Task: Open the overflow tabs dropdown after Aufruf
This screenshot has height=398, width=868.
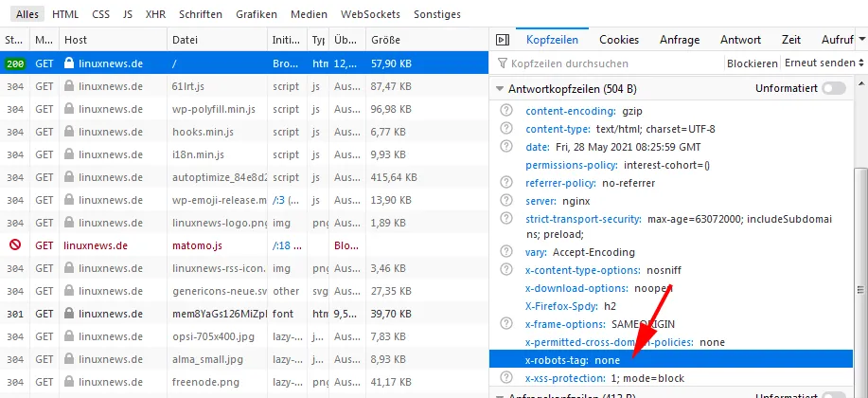Action: click(x=861, y=40)
